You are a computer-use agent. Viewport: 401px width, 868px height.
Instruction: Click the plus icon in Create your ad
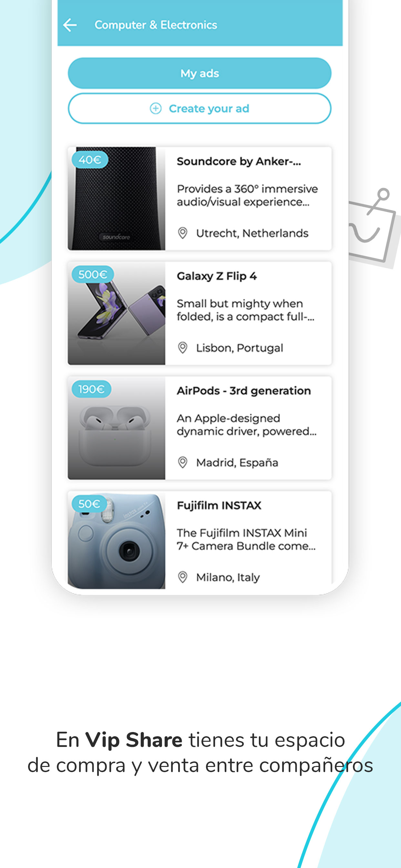pos(155,108)
